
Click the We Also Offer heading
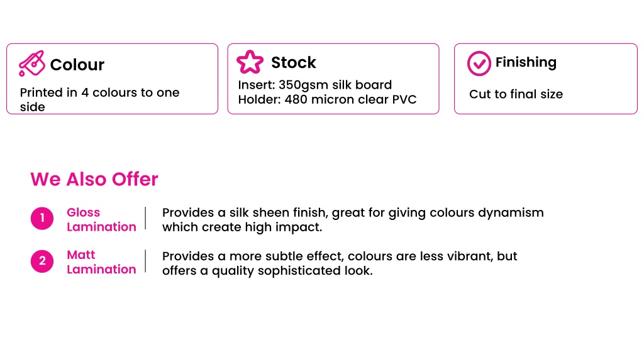tap(94, 179)
